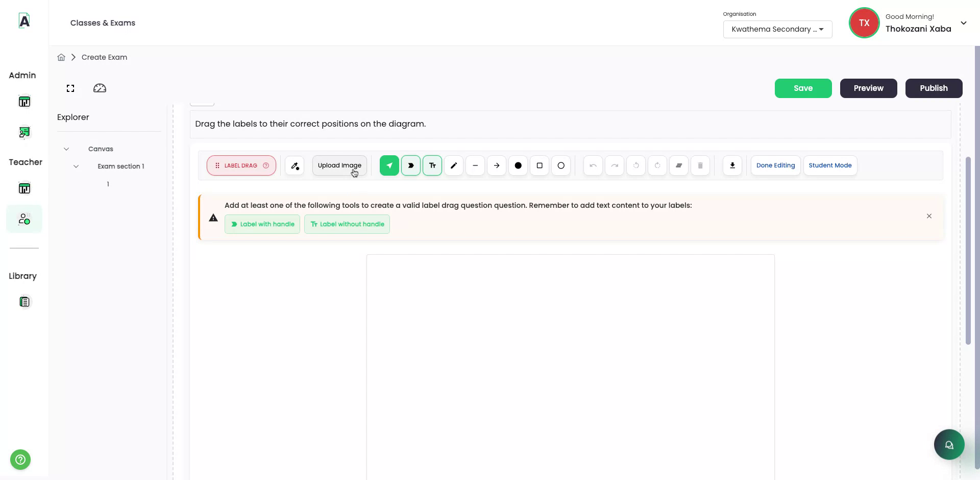
Task: Select the pencil drawing tool
Action: click(453, 165)
